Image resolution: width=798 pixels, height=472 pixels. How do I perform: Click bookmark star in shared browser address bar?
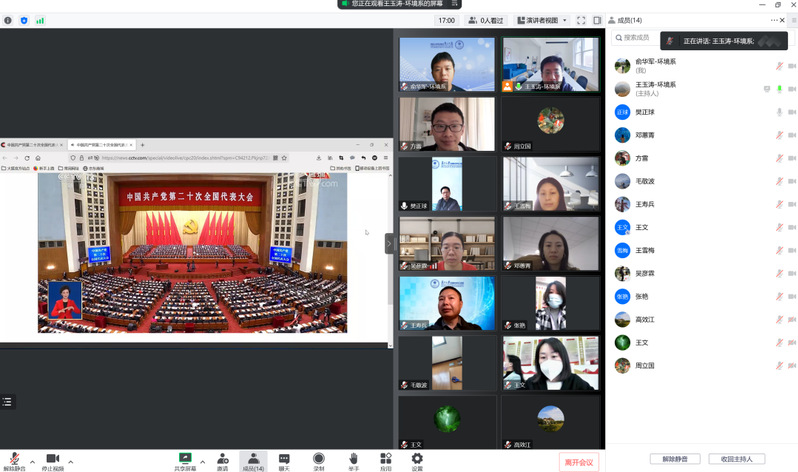coord(284,158)
